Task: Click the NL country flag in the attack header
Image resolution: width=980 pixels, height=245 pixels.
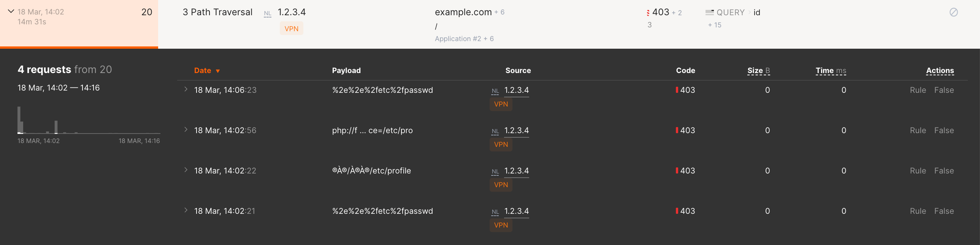Action: (x=268, y=14)
